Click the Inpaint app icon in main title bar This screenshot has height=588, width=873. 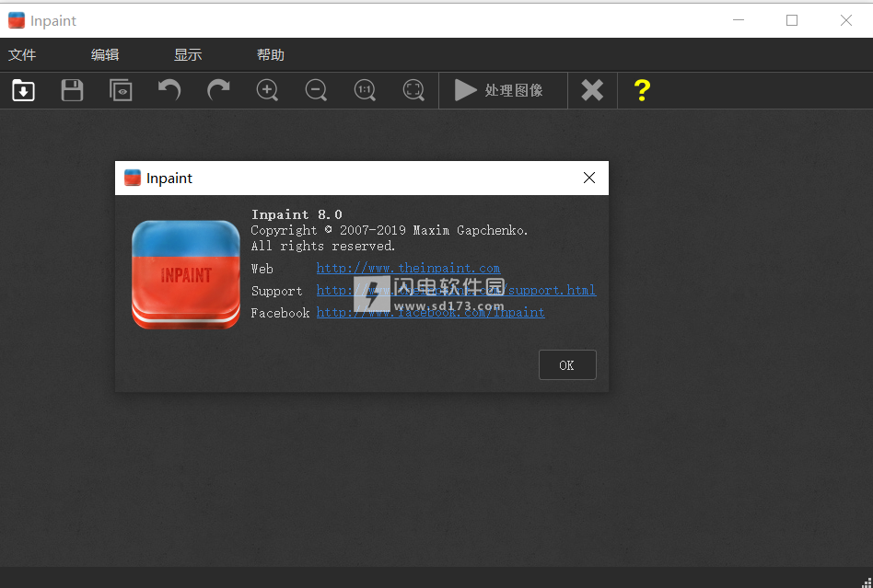tap(17, 20)
